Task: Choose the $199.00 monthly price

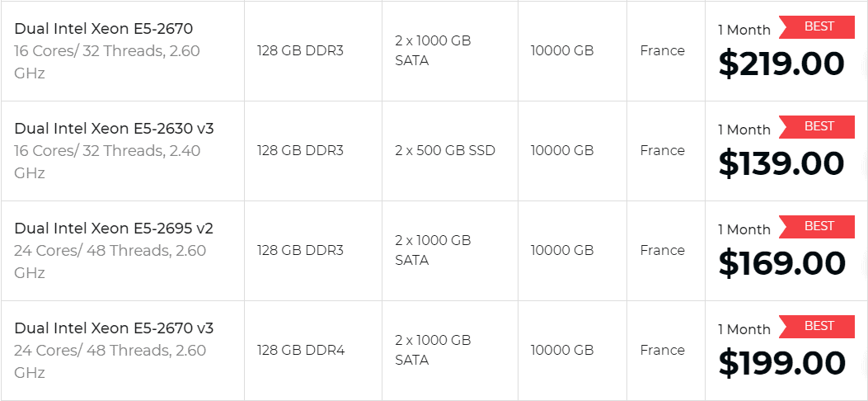Action: 781,363
